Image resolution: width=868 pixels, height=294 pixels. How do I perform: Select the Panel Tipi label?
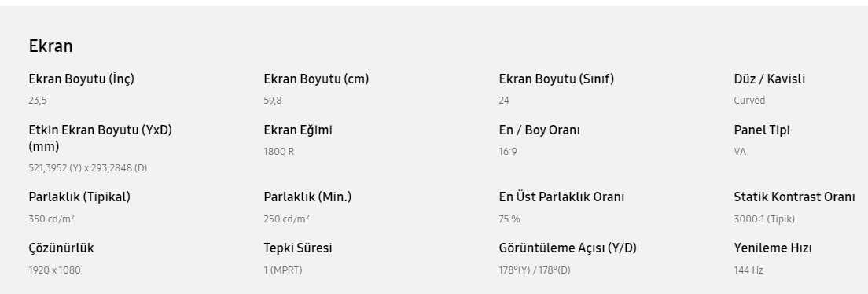pos(762,130)
